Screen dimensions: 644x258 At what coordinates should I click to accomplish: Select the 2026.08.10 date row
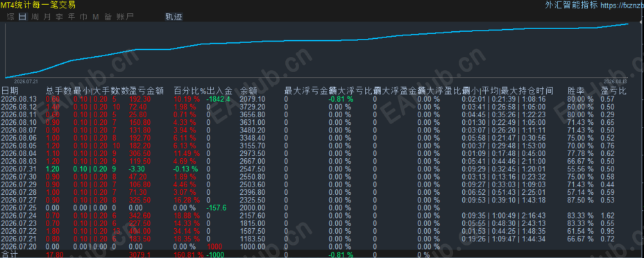tap(19, 122)
